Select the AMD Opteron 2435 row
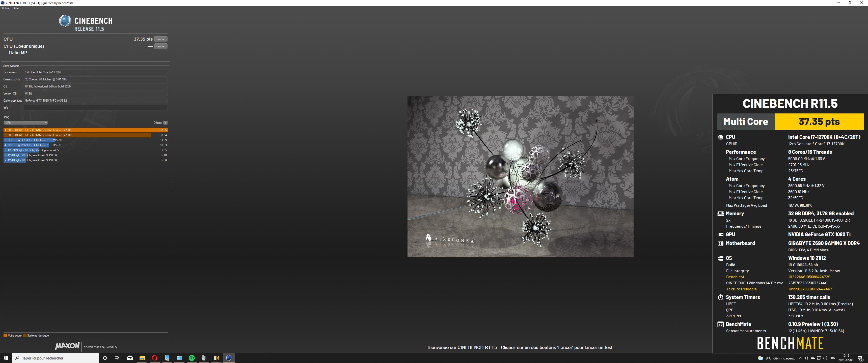Screen dimensions: 868x363 (x=86, y=150)
